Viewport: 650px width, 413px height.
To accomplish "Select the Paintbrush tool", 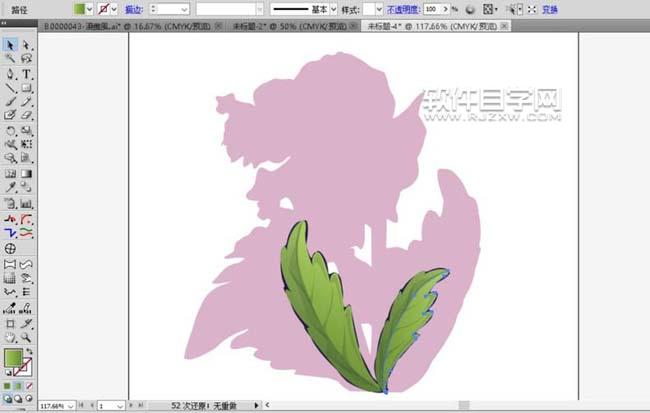I will (x=10, y=102).
